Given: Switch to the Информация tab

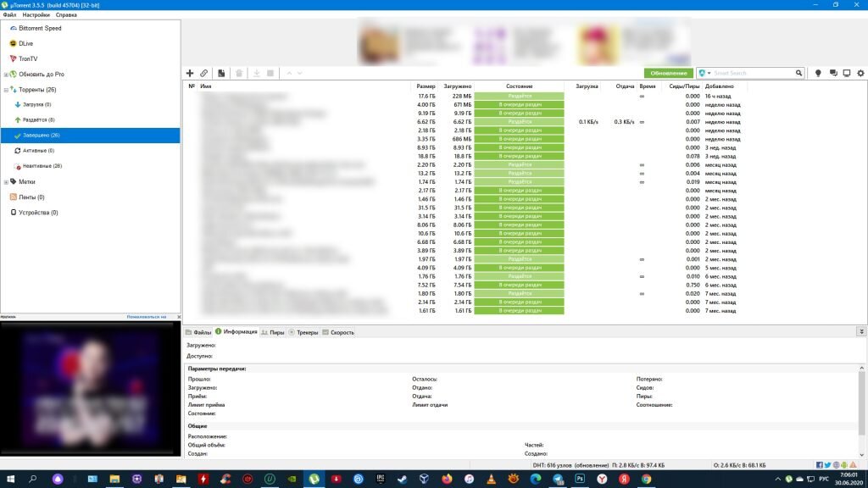Looking at the screenshot, I should 236,332.
